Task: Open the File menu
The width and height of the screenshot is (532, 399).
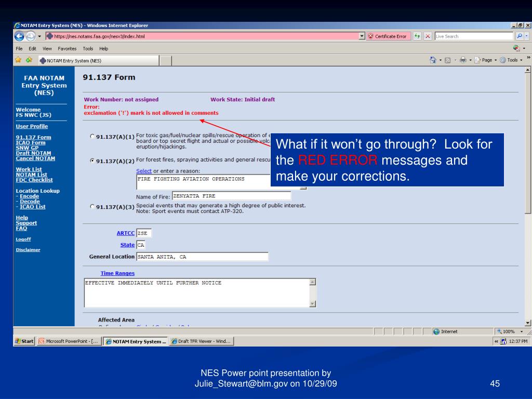Action: coord(19,48)
